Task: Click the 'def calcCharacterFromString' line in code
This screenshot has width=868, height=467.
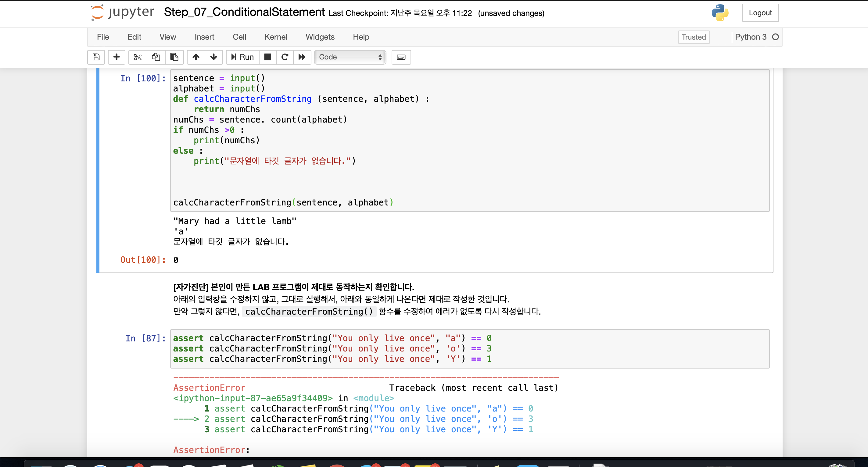Action: point(301,99)
